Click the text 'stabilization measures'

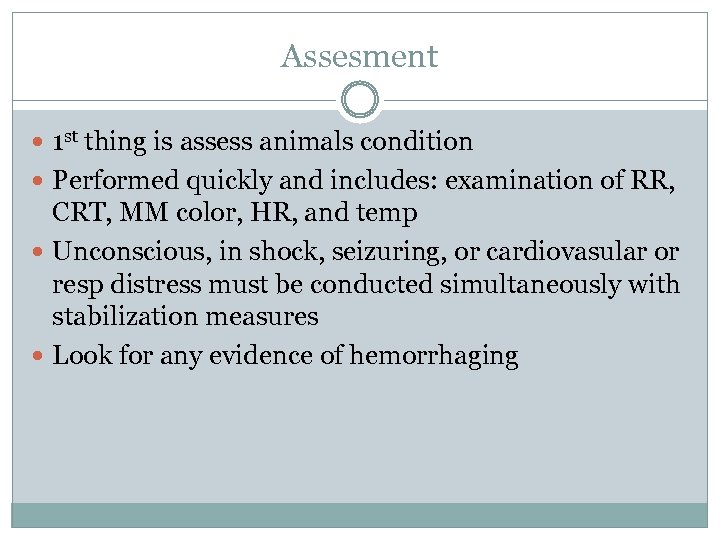pos(185,317)
